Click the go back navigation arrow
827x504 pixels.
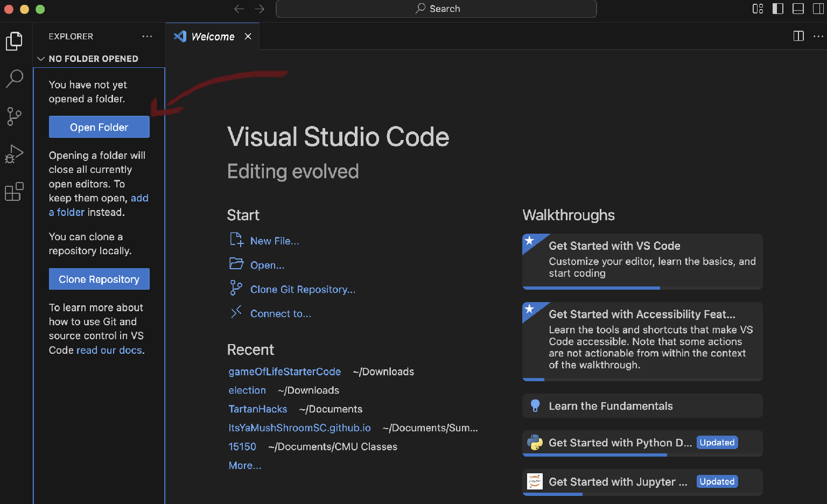(239, 9)
